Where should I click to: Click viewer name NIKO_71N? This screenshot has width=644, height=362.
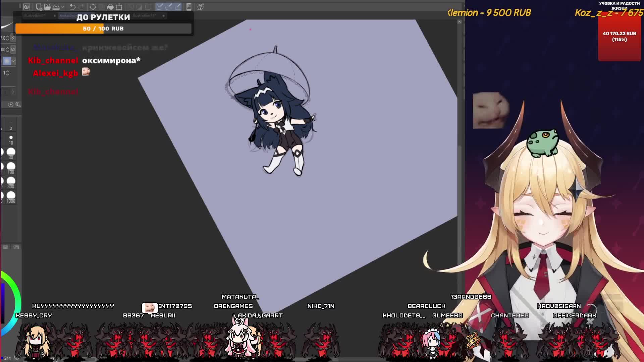(321, 306)
